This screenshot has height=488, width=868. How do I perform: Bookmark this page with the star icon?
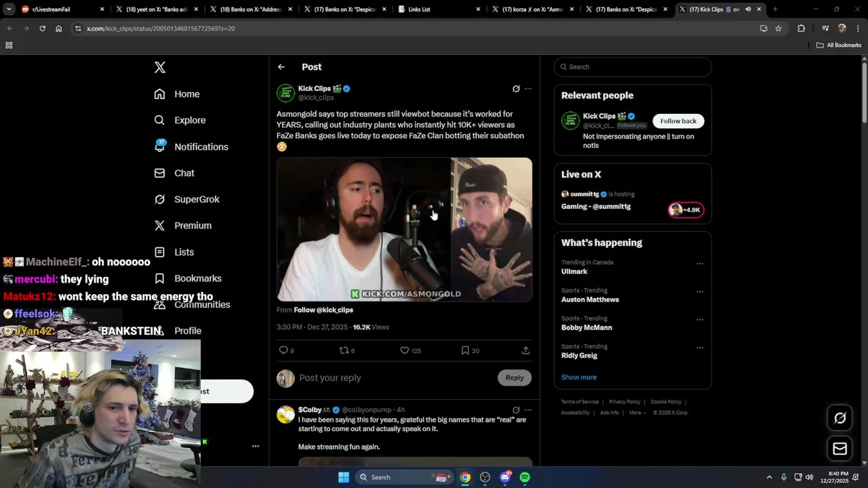[x=778, y=28]
